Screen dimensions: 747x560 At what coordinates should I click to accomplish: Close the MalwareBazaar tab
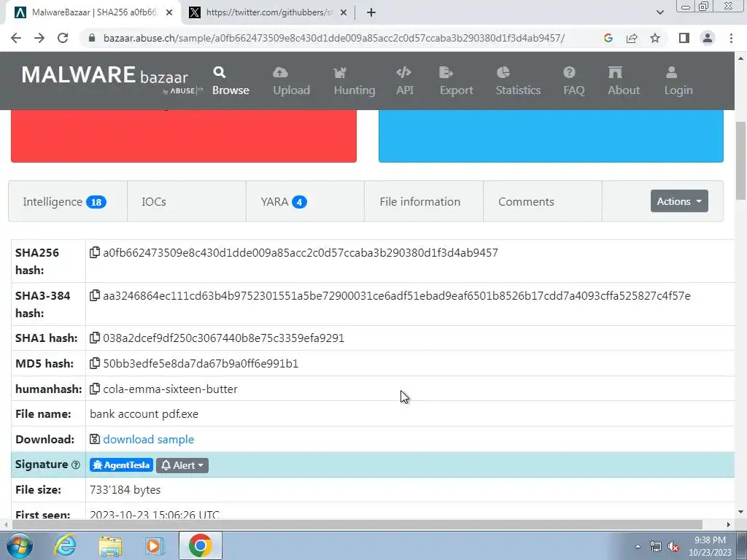click(169, 13)
